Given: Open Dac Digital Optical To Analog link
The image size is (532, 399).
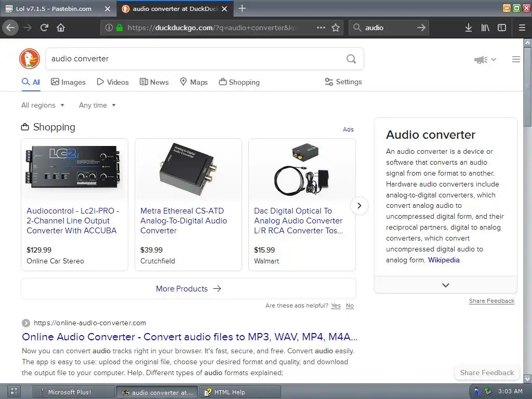Looking at the screenshot, I should (x=298, y=220).
